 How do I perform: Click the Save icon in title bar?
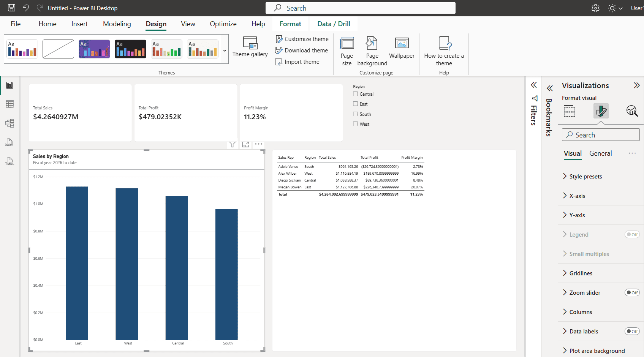pos(11,8)
